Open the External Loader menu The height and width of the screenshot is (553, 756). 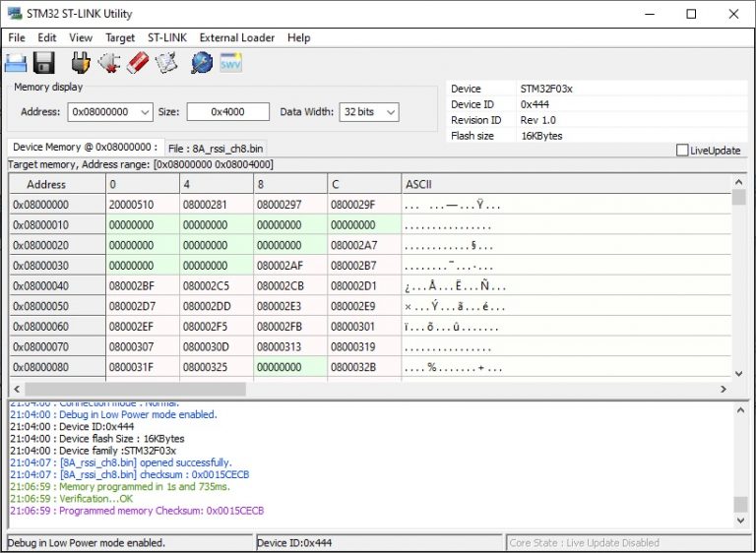(x=236, y=37)
